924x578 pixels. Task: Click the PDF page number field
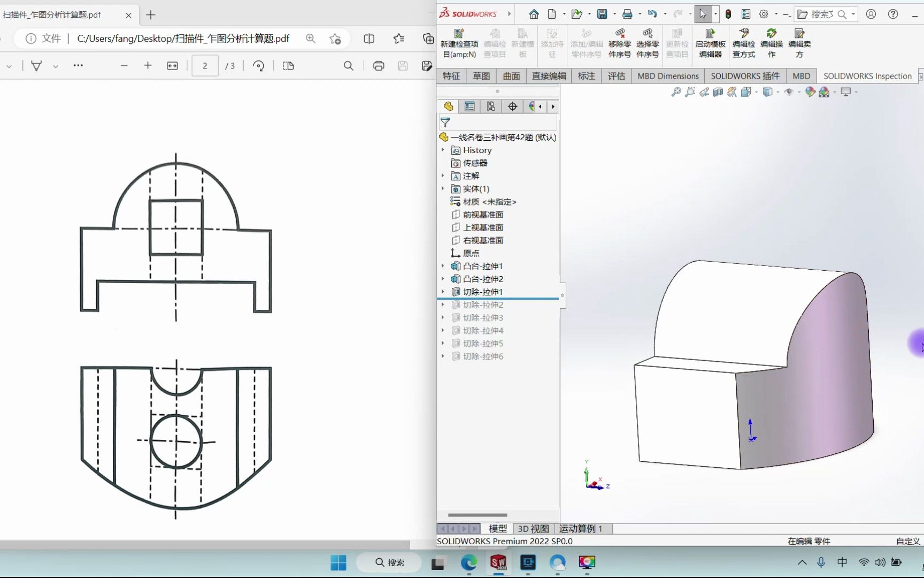(205, 66)
